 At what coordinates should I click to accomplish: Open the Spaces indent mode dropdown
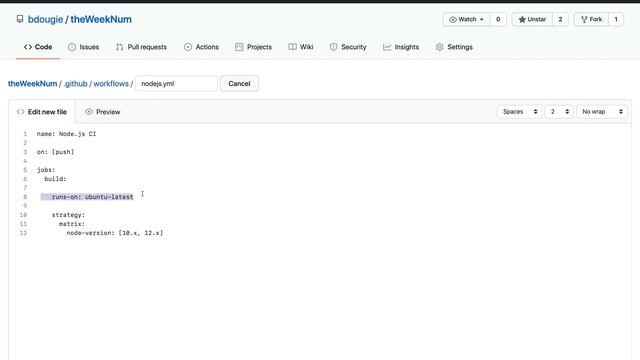click(x=520, y=111)
